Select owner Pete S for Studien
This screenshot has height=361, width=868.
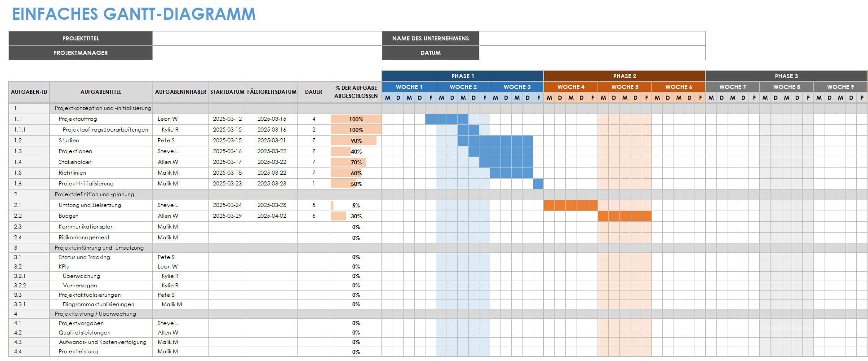click(181, 141)
